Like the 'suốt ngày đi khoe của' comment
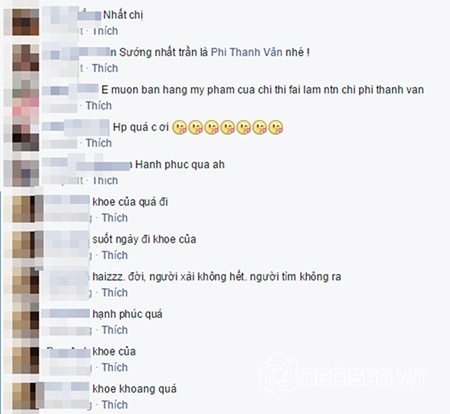450x414 pixels. click(x=115, y=255)
